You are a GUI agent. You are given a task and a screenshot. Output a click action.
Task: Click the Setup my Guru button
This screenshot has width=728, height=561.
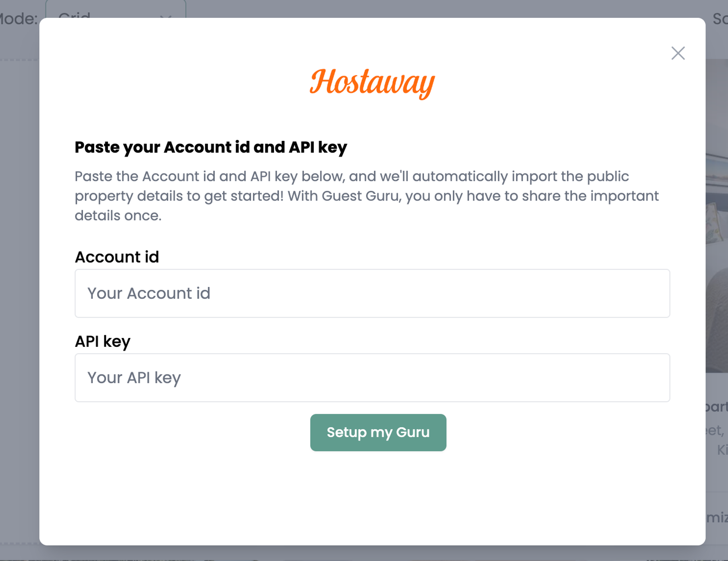point(378,432)
